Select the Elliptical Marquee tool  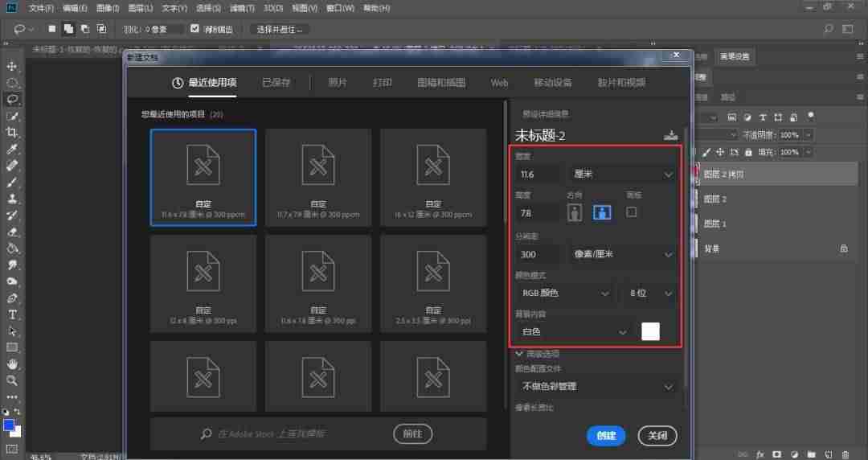11,83
